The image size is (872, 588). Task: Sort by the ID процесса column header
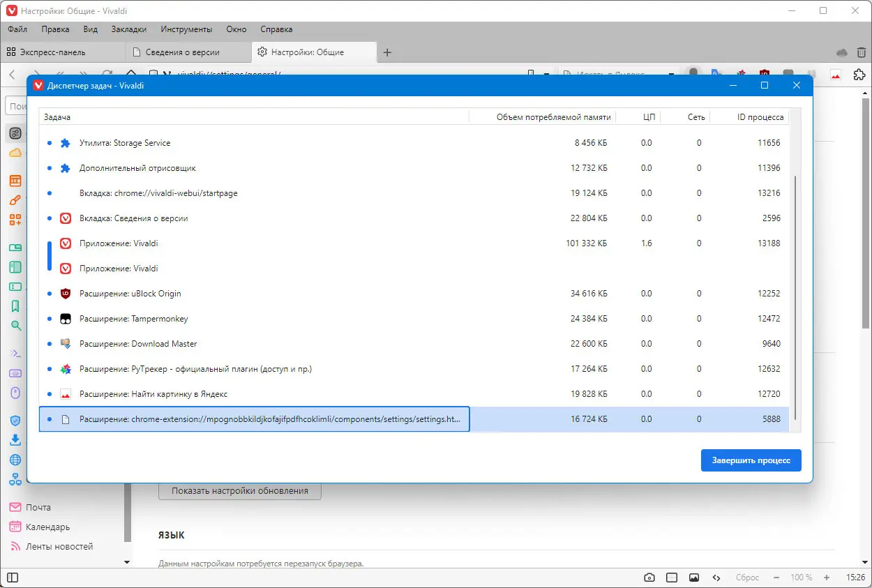[x=749, y=117]
